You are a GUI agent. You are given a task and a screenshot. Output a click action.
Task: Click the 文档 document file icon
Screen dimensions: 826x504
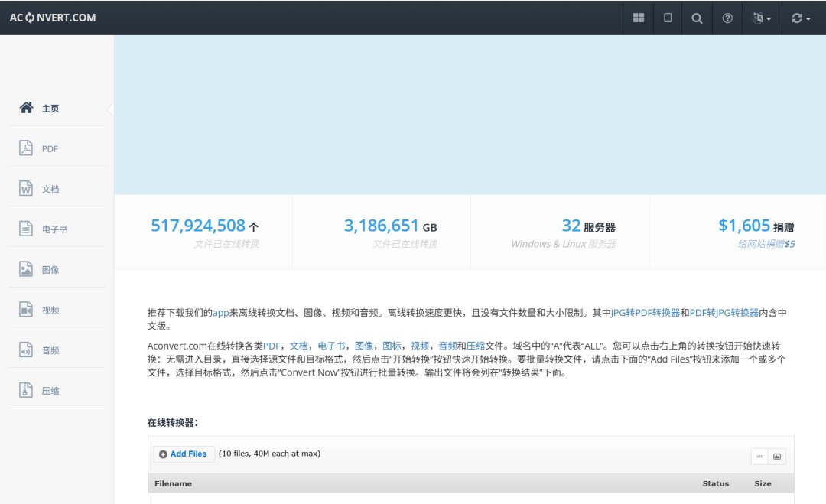tap(26, 188)
